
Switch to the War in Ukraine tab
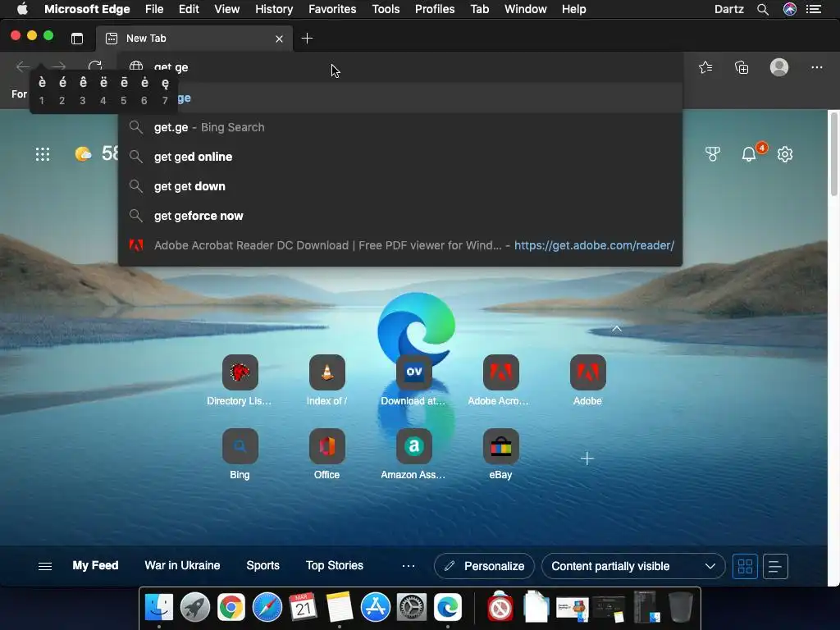182,566
